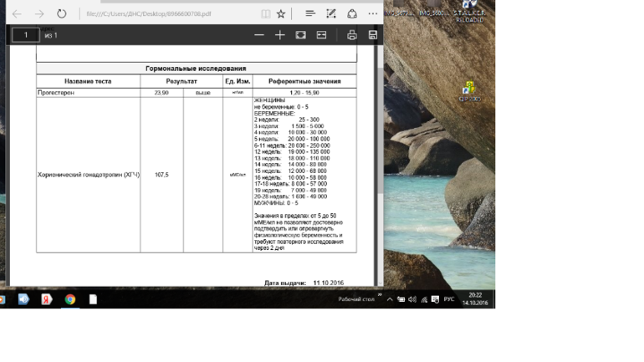Expand hidden system tray icons chevron
This screenshot has width=644, height=362.
[391, 298]
